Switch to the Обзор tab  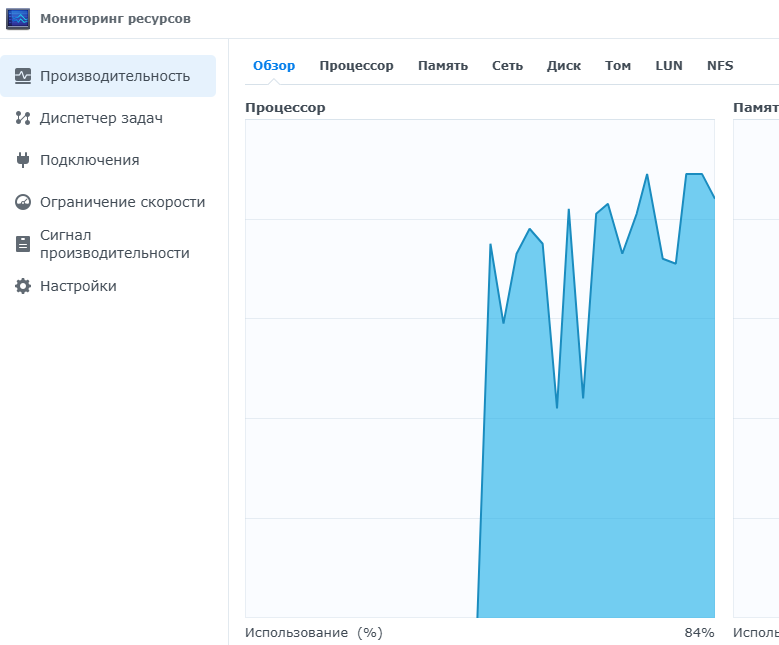(x=274, y=66)
